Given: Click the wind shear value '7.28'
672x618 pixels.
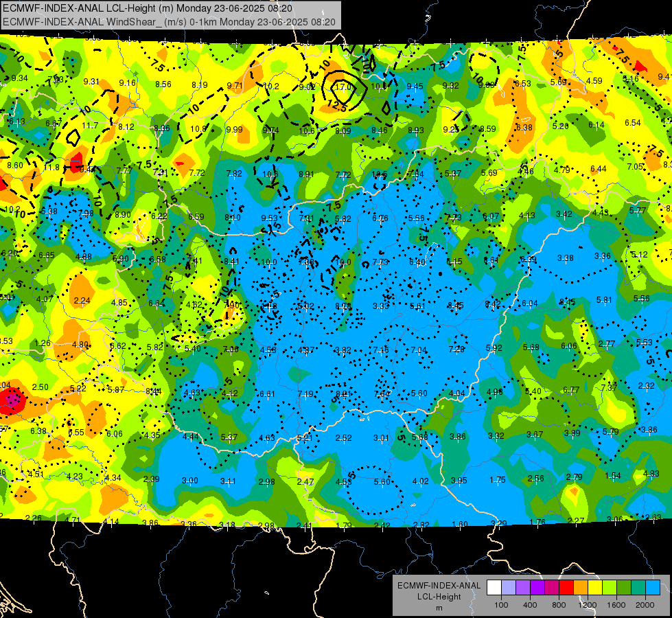Looking at the screenshot, I should [456, 349].
